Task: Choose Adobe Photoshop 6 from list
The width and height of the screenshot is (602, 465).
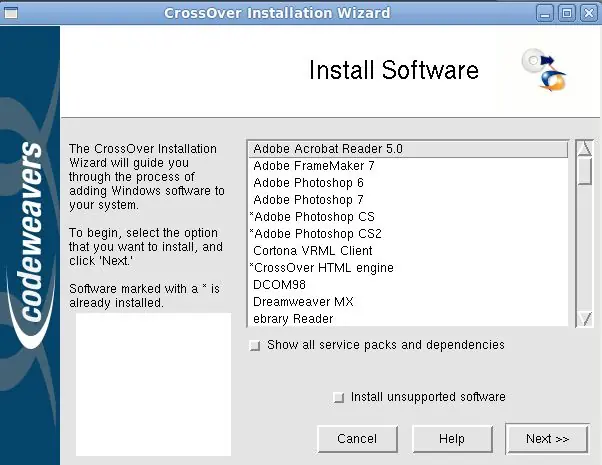Action: [408, 183]
